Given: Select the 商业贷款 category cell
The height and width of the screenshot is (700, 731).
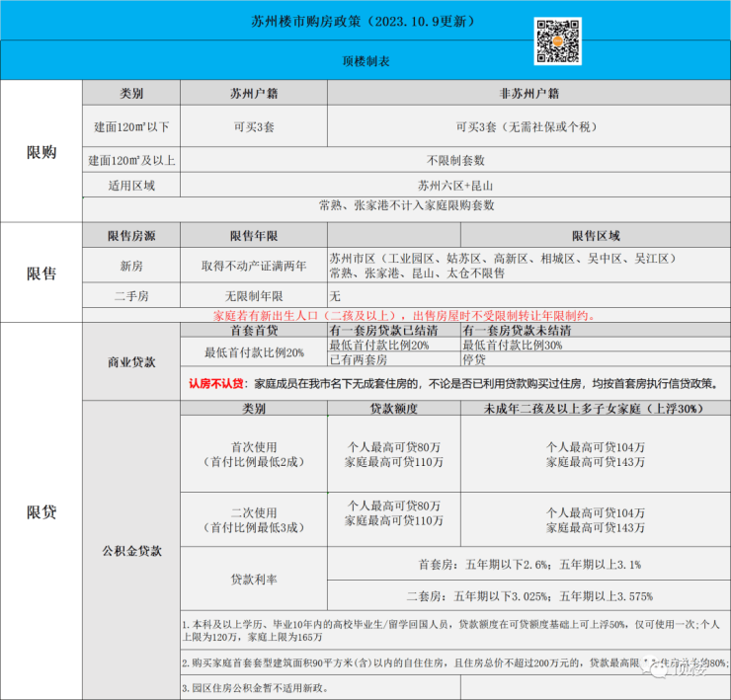Looking at the screenshot, I should point(130,362).
